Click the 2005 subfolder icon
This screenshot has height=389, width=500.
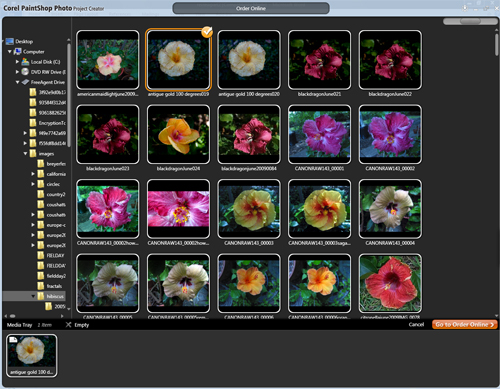click(48, 306)
